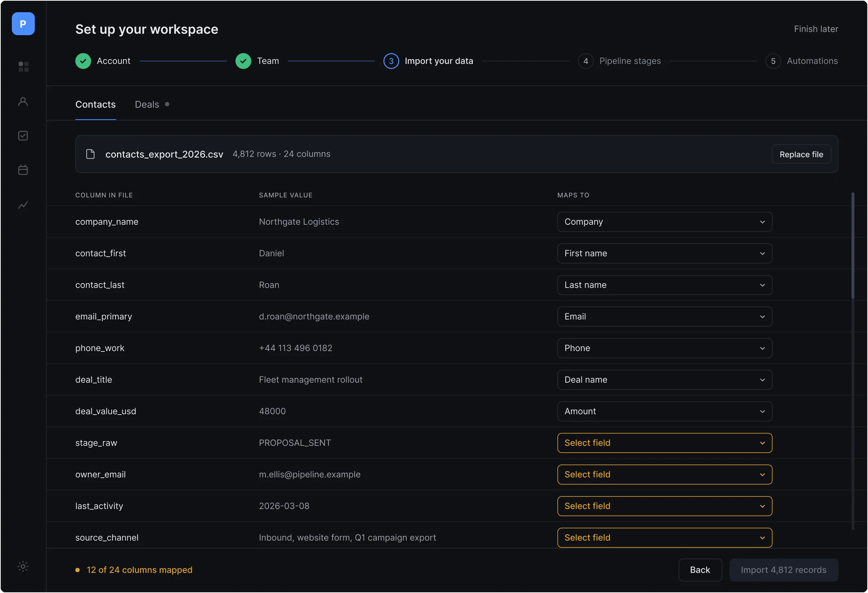Viewport: 868px width, 593px height.
Task: Click the SAMPLE VALUE column header
Action: coord(286,195)
